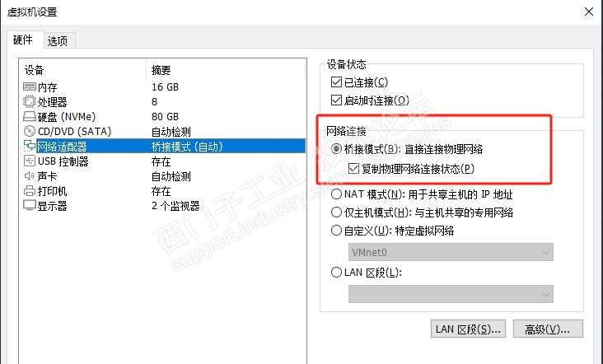Open 高级(V)... advanced settings
Image resolution: width=603 pixels, height=364 pixels.
548,329
